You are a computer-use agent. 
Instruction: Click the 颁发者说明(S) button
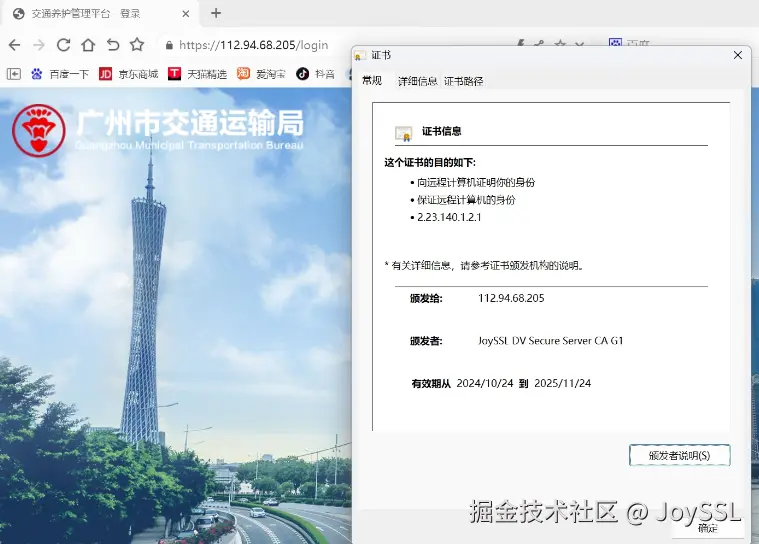(679, 455)
